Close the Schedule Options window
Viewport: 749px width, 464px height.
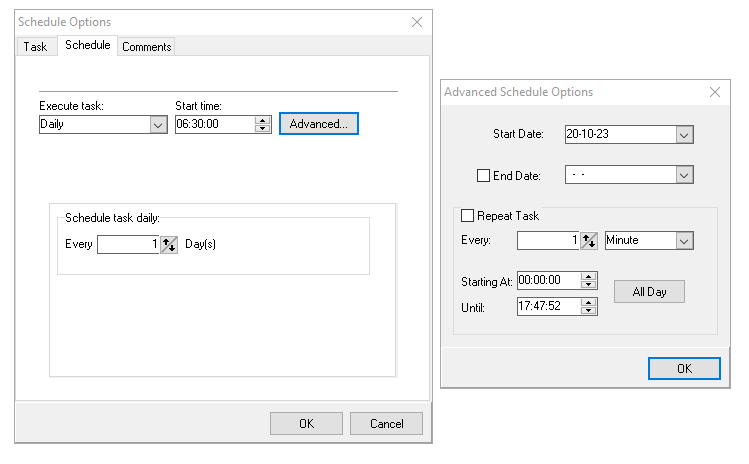click(x=417, y=22)
